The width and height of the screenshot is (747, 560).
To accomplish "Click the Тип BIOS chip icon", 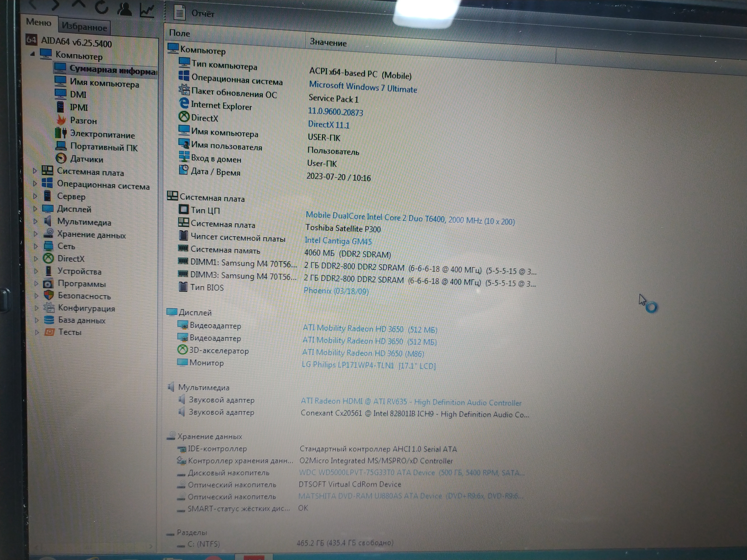I will coord(183,287).
